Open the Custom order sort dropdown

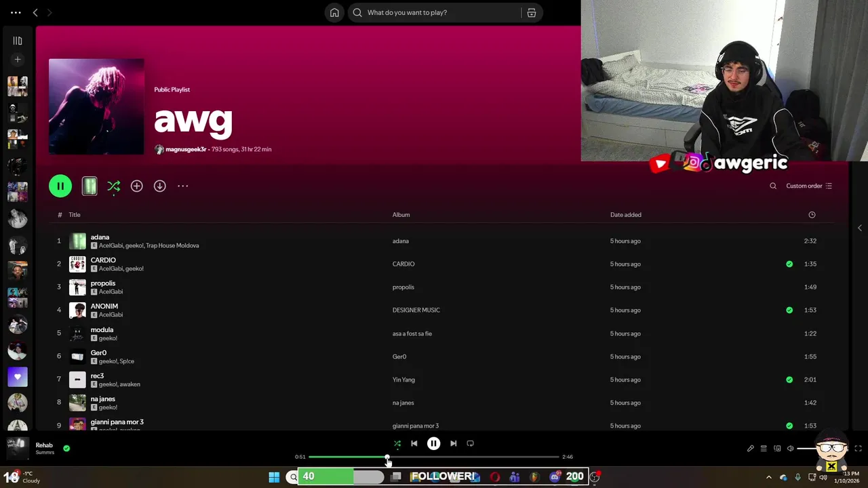[809, 186]
